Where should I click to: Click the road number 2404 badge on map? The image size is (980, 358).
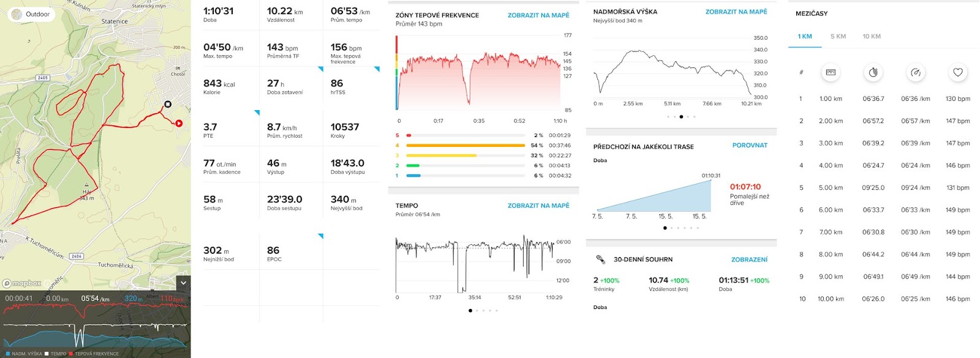[77, 256]
